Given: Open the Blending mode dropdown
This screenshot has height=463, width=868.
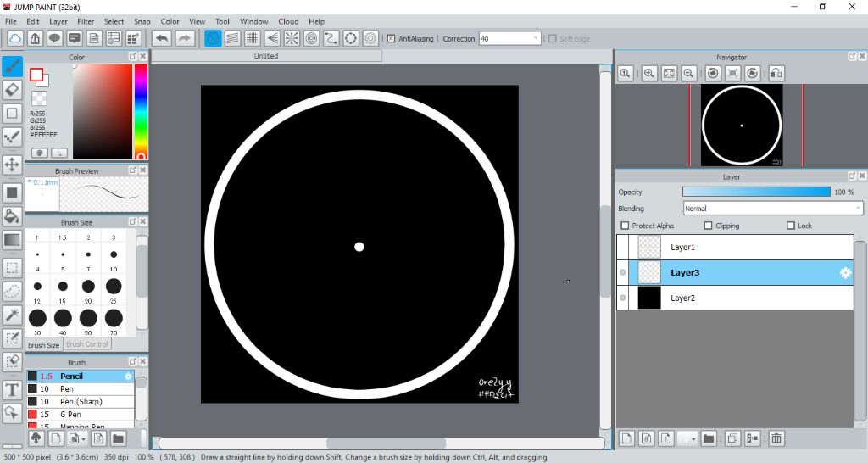Looking at the screenshot, I should tap(773, 209).
